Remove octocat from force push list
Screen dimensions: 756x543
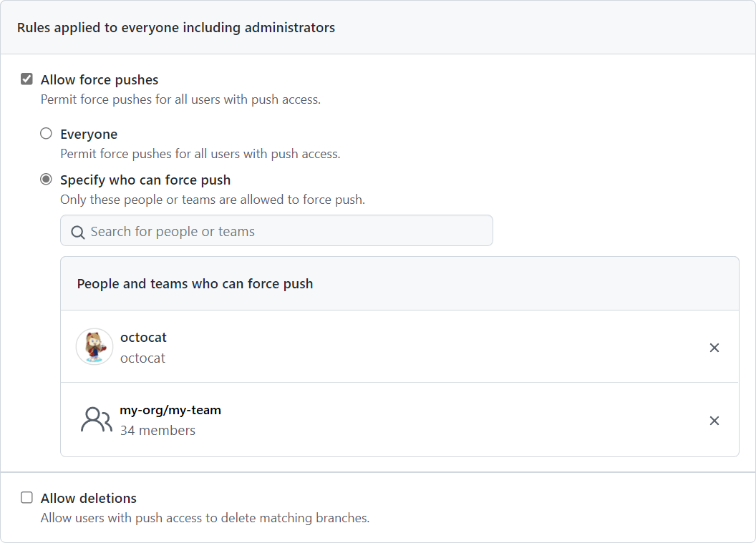pos(714,348)
